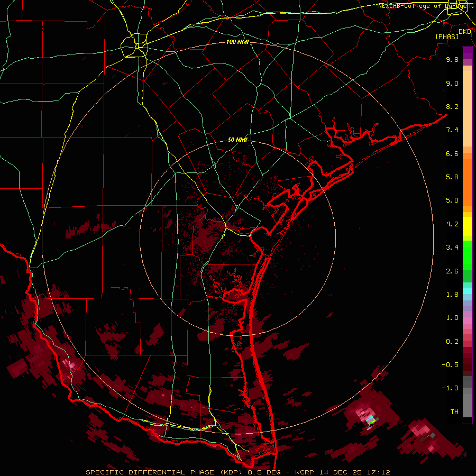
Task: Click the [PHAS] units label
Action: coord(447,37)
